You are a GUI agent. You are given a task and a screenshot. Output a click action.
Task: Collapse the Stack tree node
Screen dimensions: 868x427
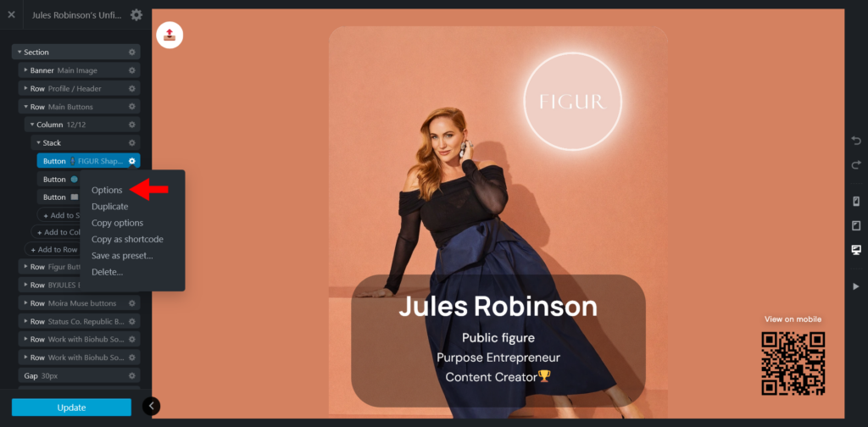pyautogui.click(x=39, y=142)
